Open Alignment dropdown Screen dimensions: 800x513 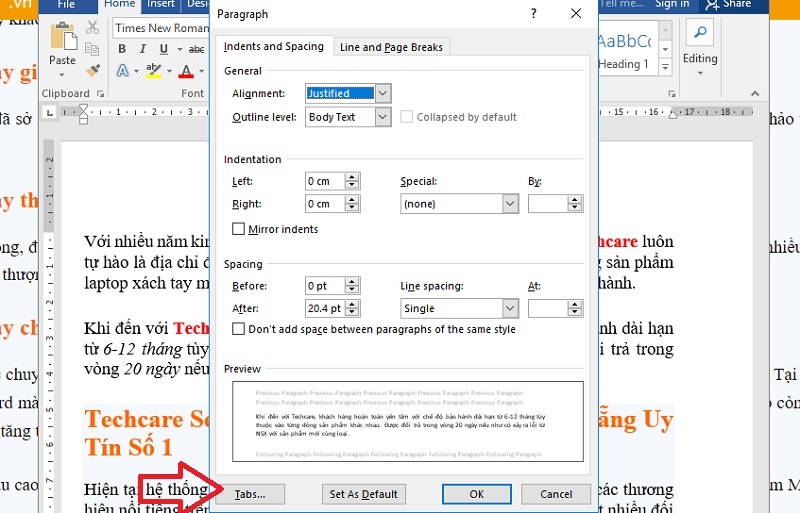coord(383,93)
